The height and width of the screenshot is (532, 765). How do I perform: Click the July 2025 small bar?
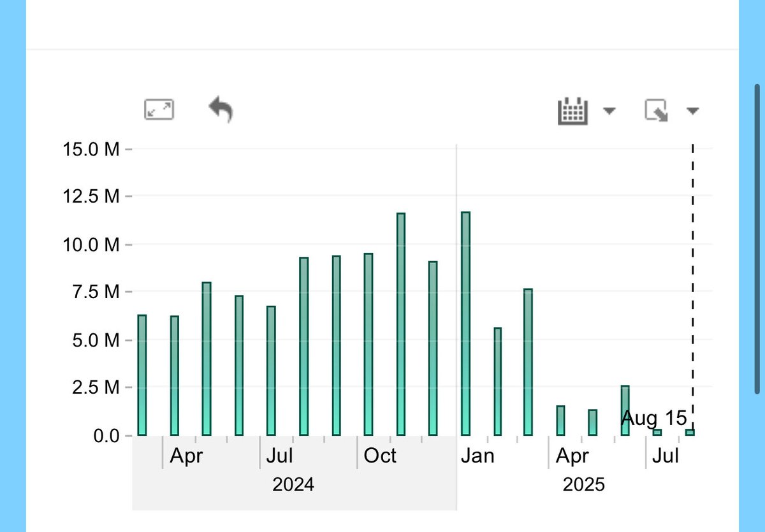pyautogui.click(x=657, y=433)
